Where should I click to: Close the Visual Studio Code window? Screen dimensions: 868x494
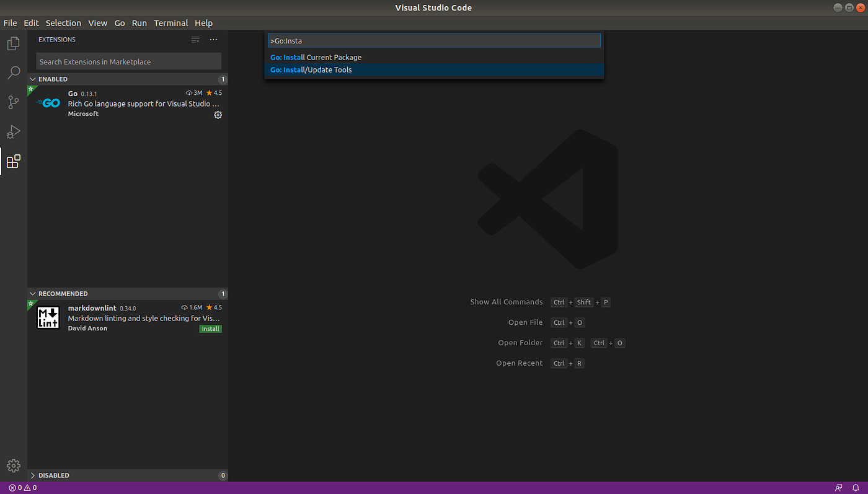(859, 7)
